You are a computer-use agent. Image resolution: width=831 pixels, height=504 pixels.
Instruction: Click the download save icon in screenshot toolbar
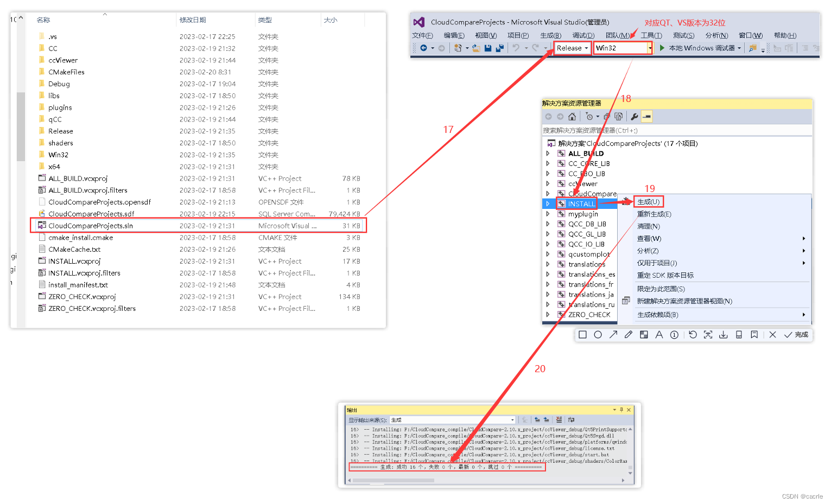[724, 335]
